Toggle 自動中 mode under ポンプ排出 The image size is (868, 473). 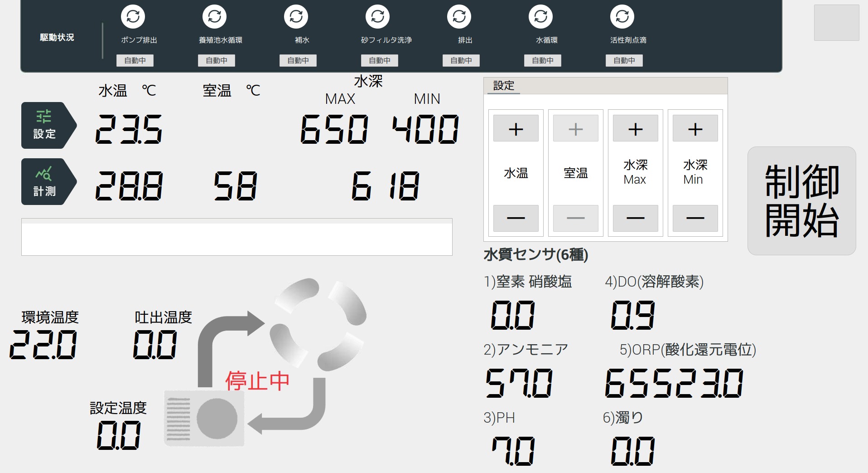[x=135, y=60]
